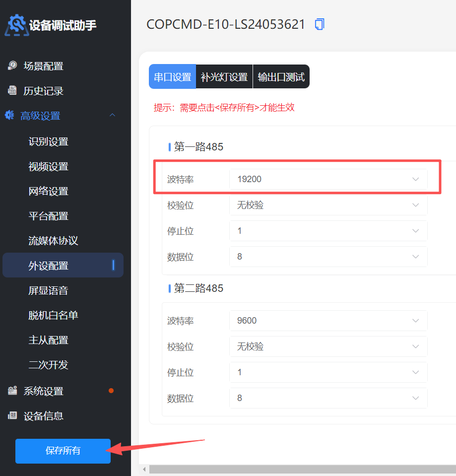Image resolution: width=456 pixels, height=476 pixels.
Task: Click the 高级设置 gear icon
Action: pyautogui.click(x=10, y=116)
